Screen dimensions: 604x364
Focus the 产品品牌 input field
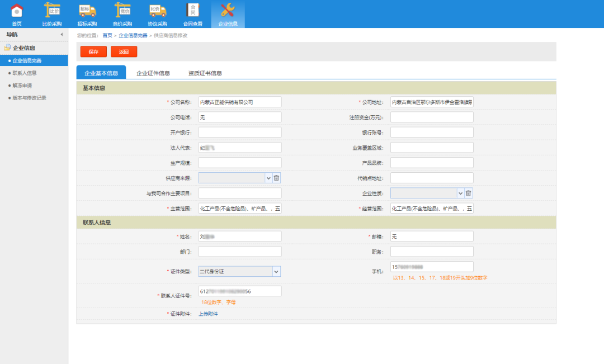(x=432, y=163)
